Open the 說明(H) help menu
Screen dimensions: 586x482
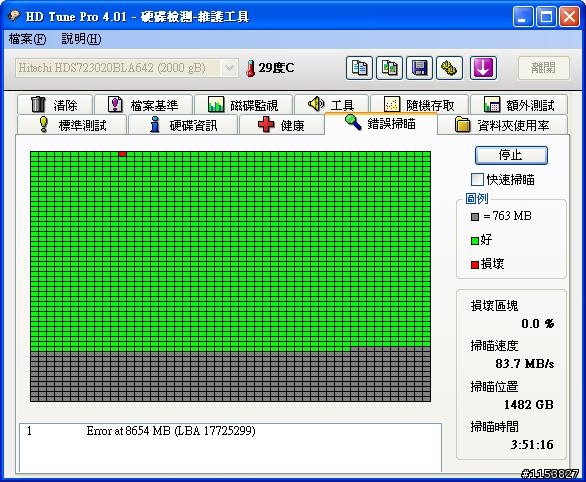click(81, 39)
